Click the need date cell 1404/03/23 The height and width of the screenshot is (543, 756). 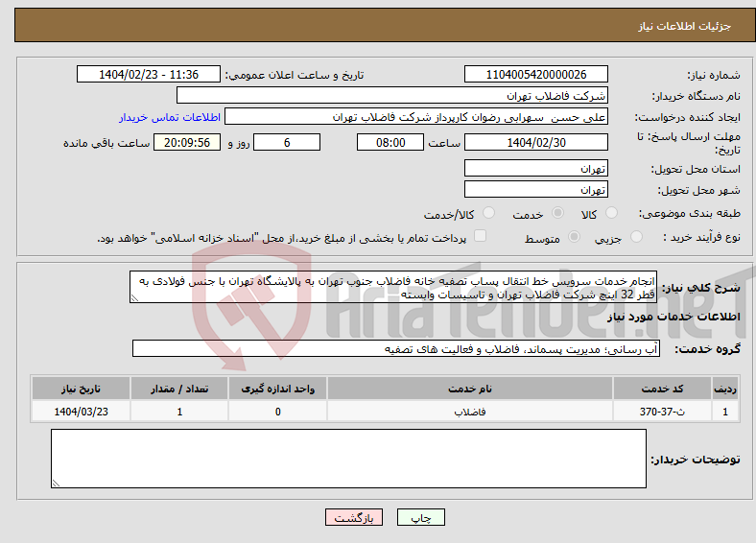coord(81,412)
